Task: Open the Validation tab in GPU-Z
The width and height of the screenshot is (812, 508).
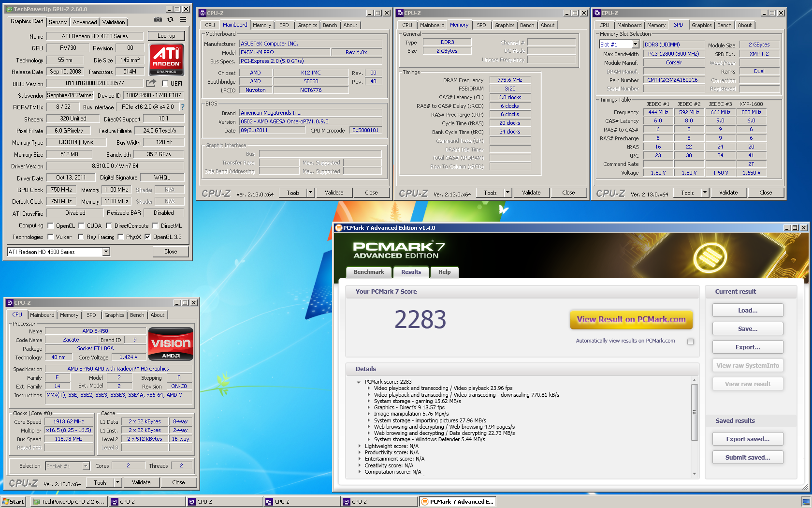Action: pyautogui.click(x=114, y=22)
